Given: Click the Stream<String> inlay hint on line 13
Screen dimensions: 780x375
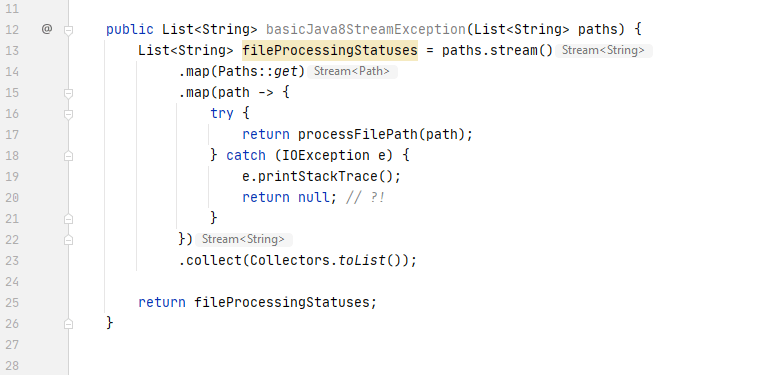Looking at the screenshot, I should pos(603,50).
